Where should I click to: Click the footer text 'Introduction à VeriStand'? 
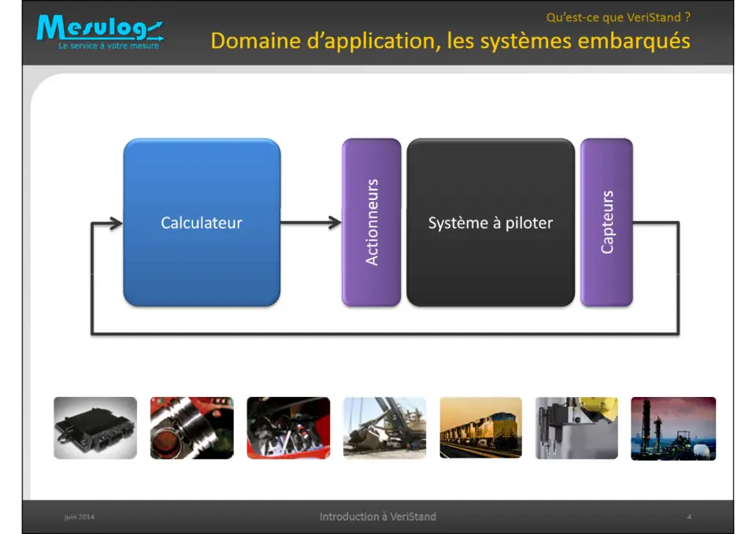tap(377, 517)
